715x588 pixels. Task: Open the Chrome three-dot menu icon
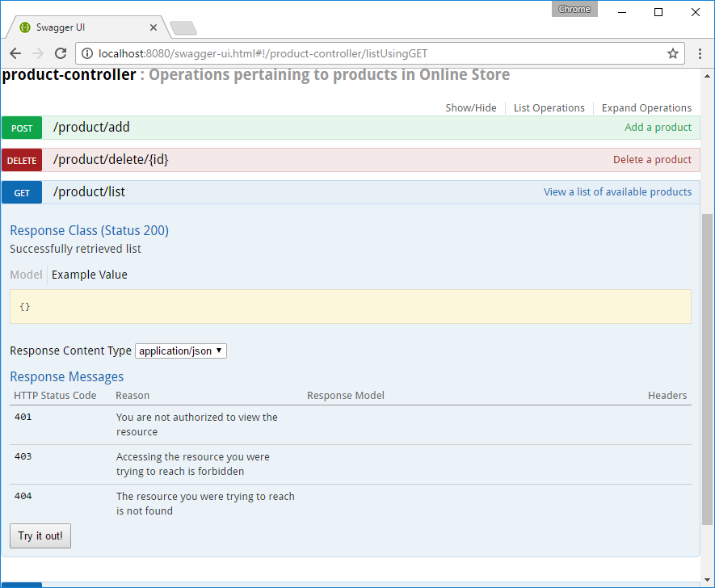coord(699,53)
